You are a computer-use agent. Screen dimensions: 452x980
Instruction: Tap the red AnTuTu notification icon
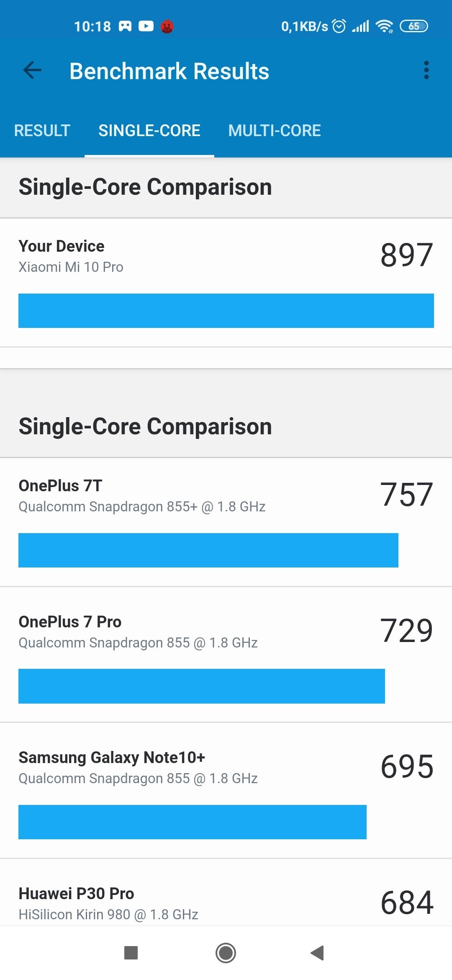[x=167, y=26]
